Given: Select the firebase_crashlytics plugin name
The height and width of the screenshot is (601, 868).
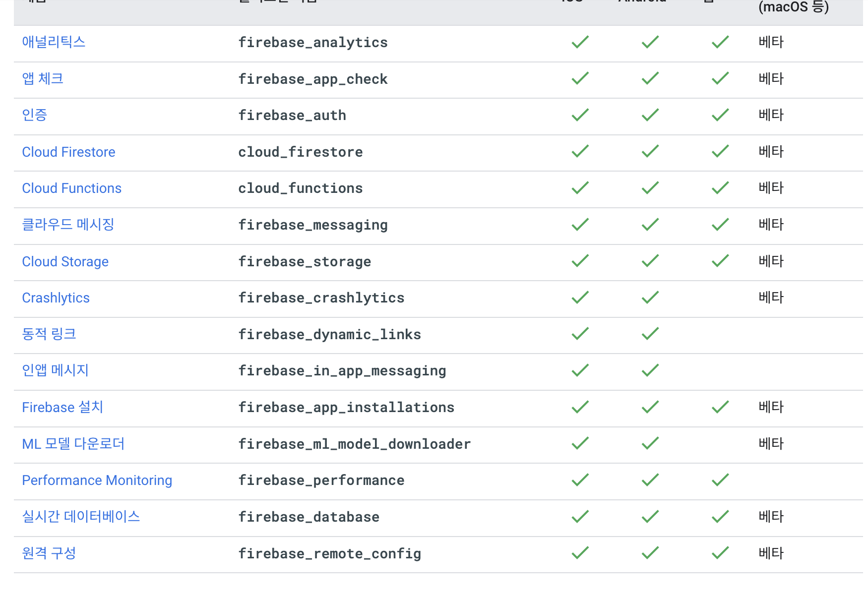Looking at the screenshot, I should pos(321,298).
